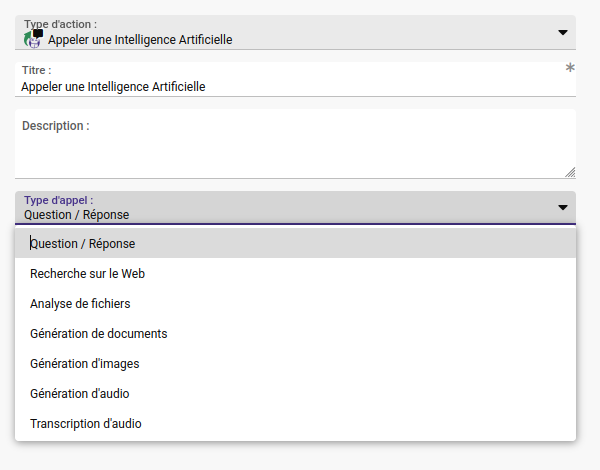This screenshot has height=470, width=600.
Task: Select Analyse de fichiers from list
Action: pyautogui.click(x=295, y=304)
